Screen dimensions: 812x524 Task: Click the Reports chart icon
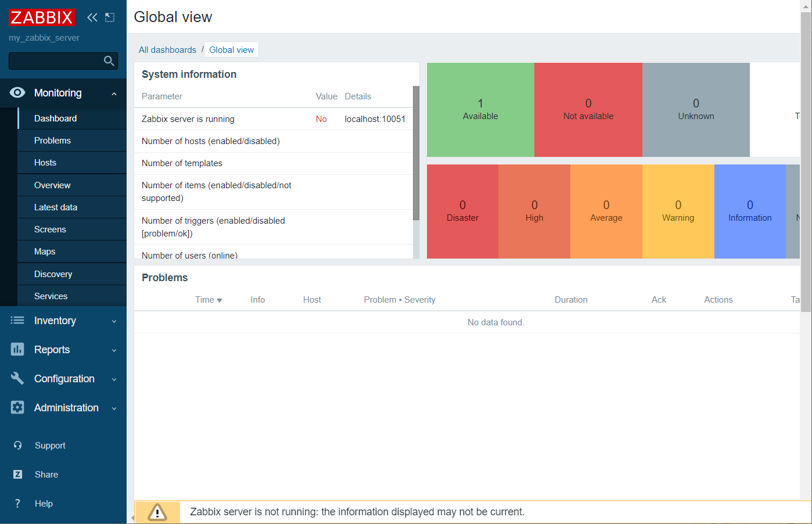pyautogui.click(x=17, y=349)
